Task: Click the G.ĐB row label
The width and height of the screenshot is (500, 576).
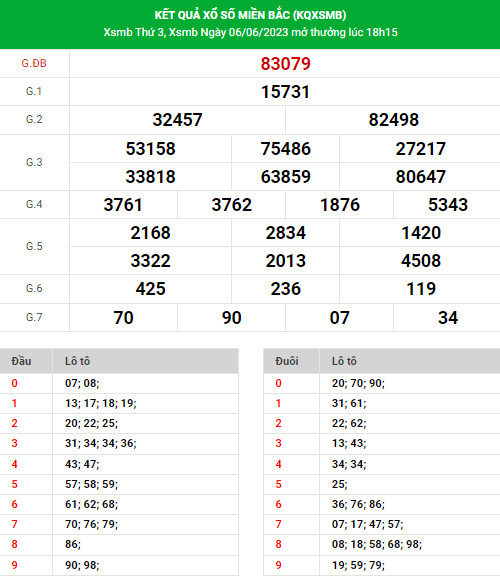Action: [34, 64]
